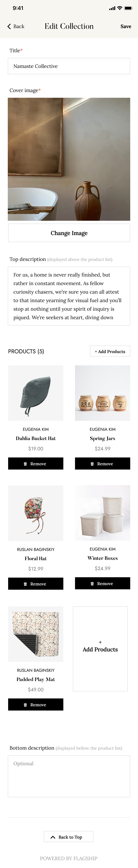Click the up-chevron in Back to Top
The width and height of the screenshot is (138, 868).
click(x=53, y=837)
